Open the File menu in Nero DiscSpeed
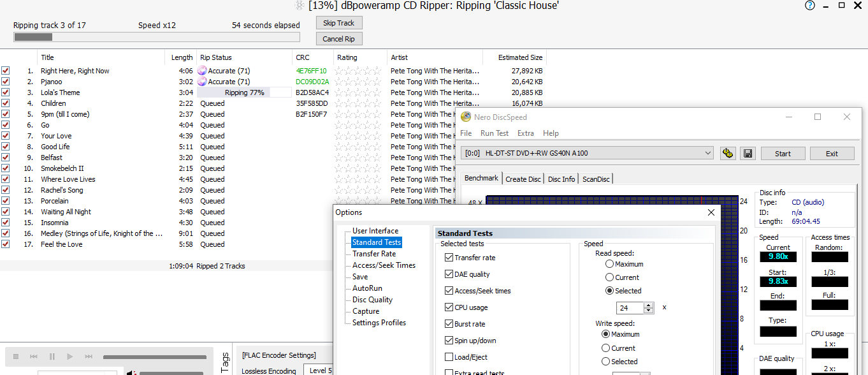 [x=466, y=133]
